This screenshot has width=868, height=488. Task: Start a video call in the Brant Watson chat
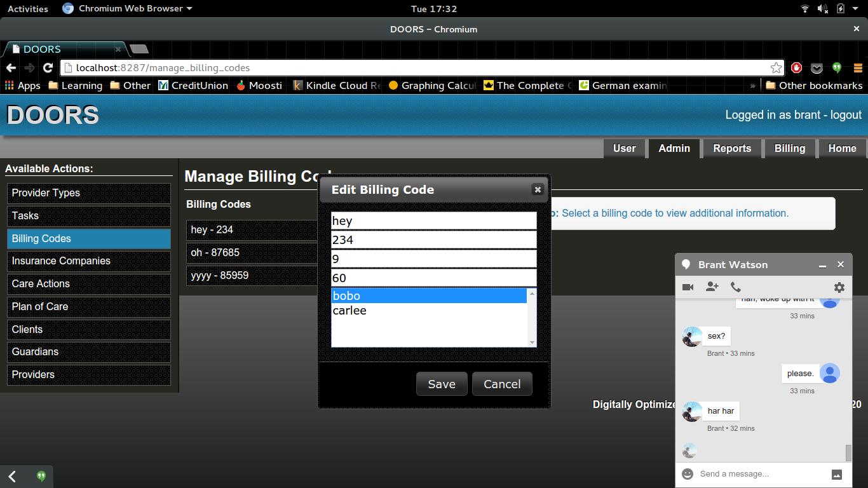coord(688,287)
